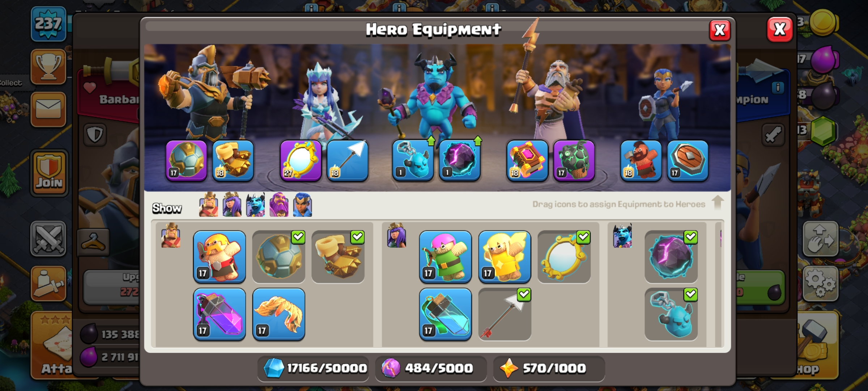Select the Vampstache equipment icon

point(279,315)
